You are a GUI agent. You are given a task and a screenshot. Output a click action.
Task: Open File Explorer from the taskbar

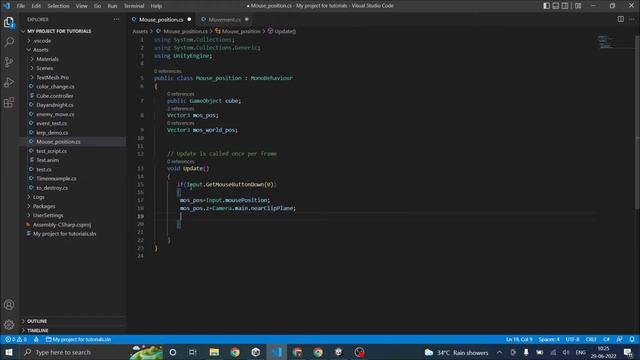214,352
